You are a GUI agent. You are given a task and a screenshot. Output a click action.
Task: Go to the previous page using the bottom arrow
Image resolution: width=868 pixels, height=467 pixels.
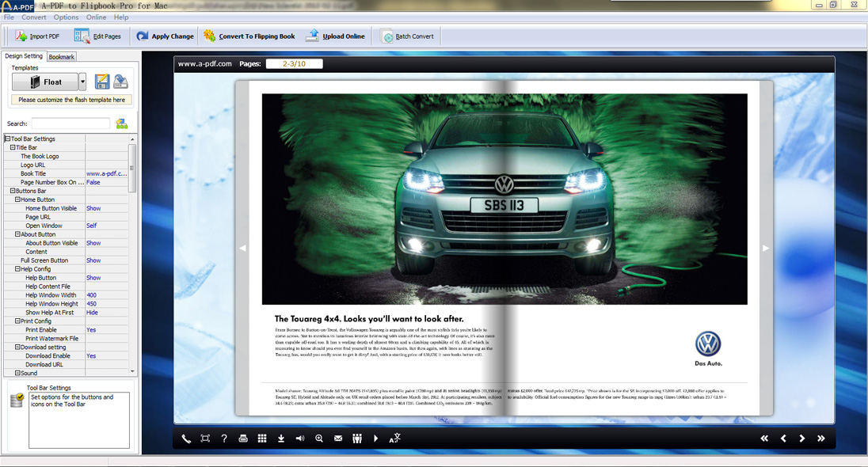[x=783, y=439]
